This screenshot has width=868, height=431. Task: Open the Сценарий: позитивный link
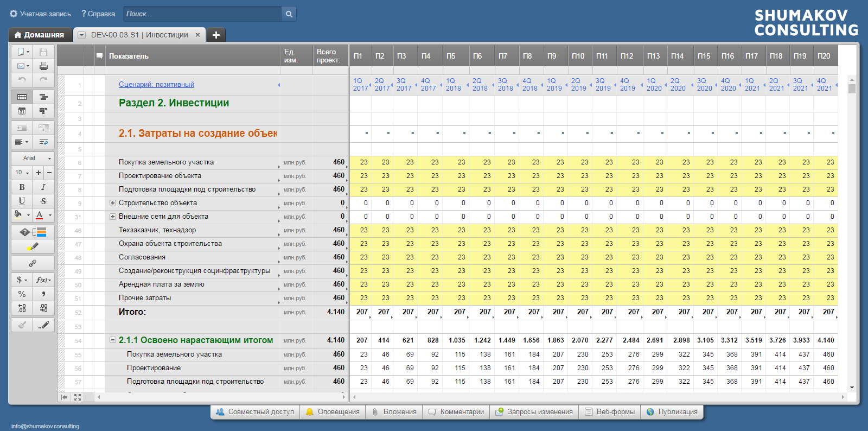coord(156,85)
